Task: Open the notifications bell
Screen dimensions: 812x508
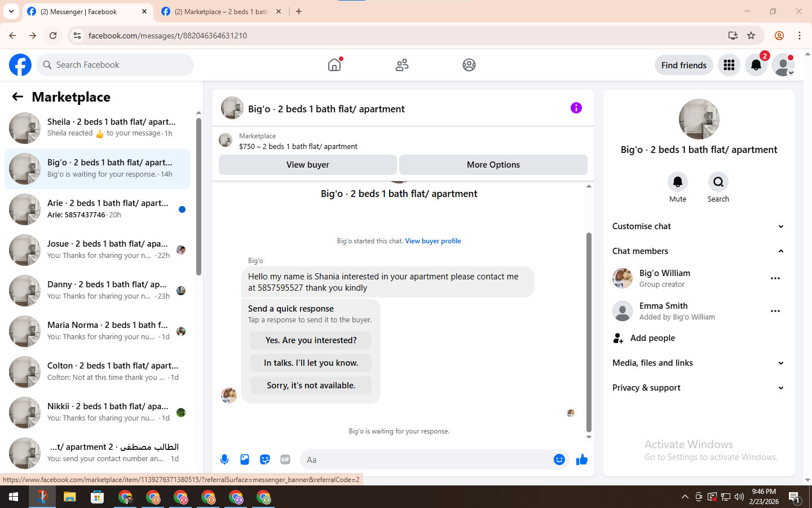Action: (x=756, y=65)
